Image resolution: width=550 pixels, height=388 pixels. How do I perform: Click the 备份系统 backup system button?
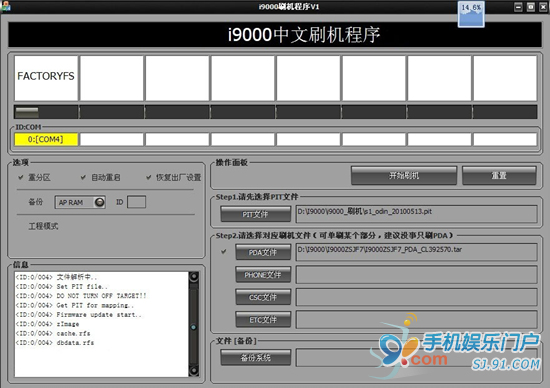[x=255, y=357]
